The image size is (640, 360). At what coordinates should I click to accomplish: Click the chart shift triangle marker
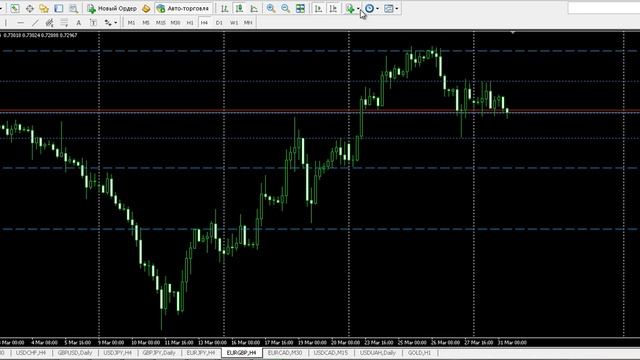(x=513, y=32)
